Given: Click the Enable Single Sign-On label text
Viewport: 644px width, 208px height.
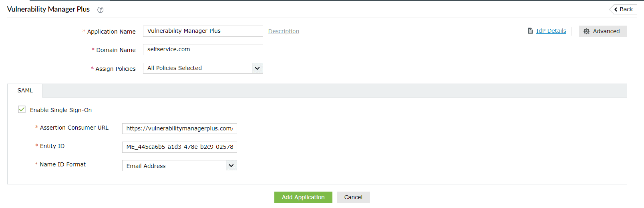Looking at the screenshot, I should [x=61, y=110].
